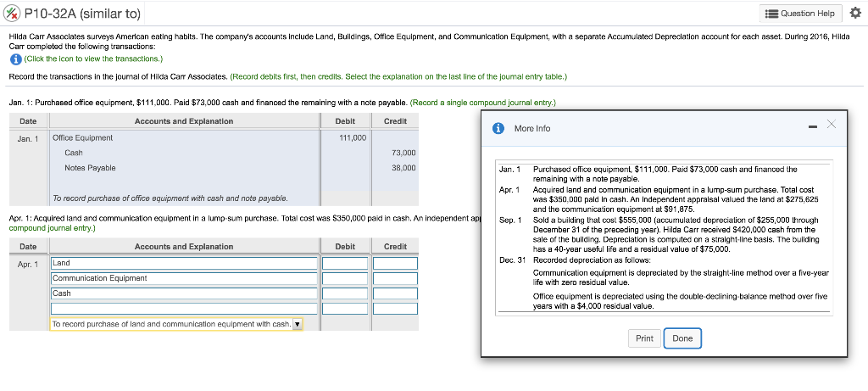Click the credit field in Apr. 1 Cash row
The height and width of the screenshot is (391, 868).
(x=395, y=293)
